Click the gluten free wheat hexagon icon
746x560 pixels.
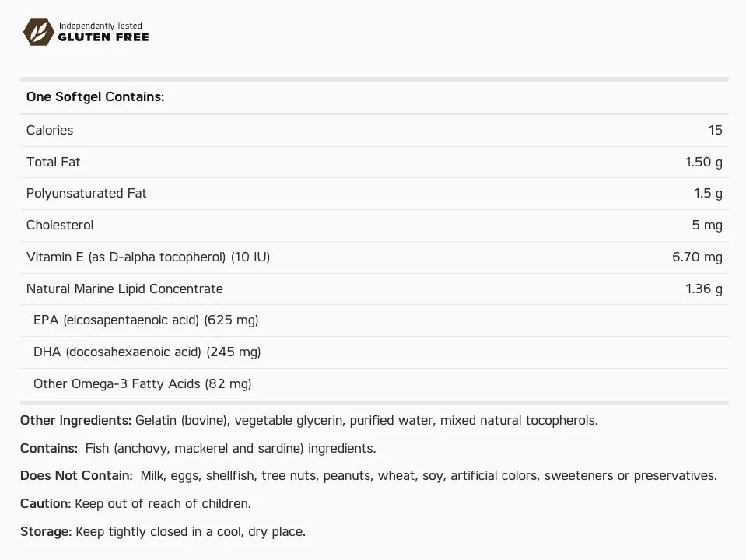(39, 32)
